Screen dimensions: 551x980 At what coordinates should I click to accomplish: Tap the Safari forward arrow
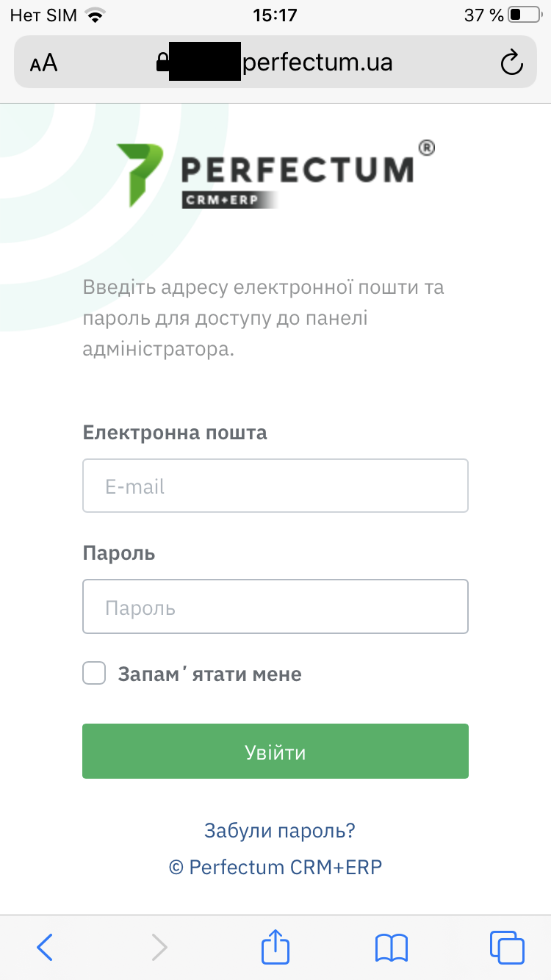point(159,947)
